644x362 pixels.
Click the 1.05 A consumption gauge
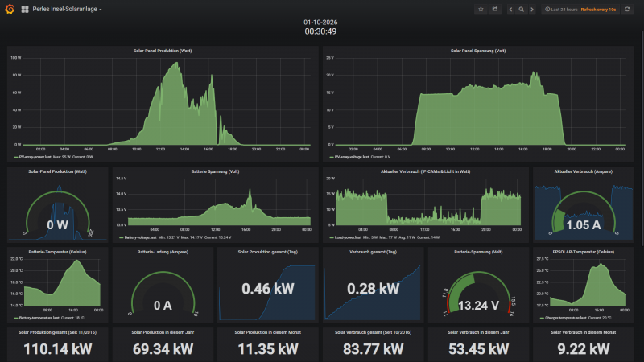tap(583, 214)
